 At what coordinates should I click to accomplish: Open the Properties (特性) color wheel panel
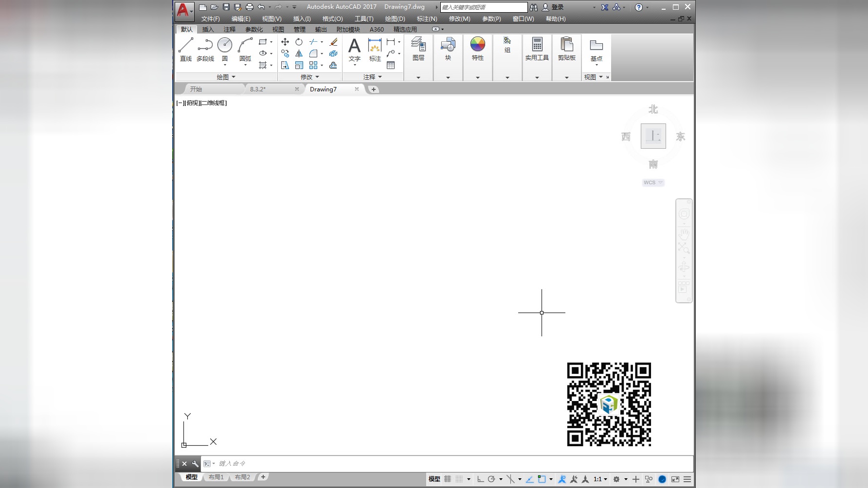[x=478, y=49]
